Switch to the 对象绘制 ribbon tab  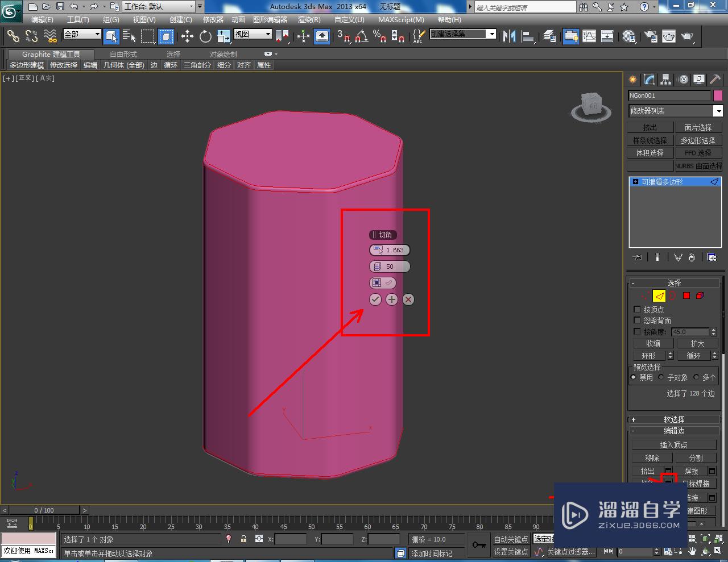pos(223,55)
